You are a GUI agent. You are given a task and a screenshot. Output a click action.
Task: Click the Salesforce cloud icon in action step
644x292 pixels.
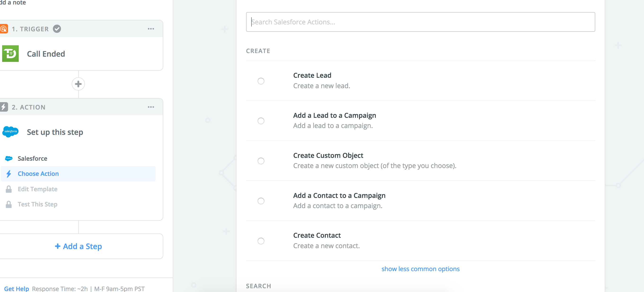click(11, 132)
